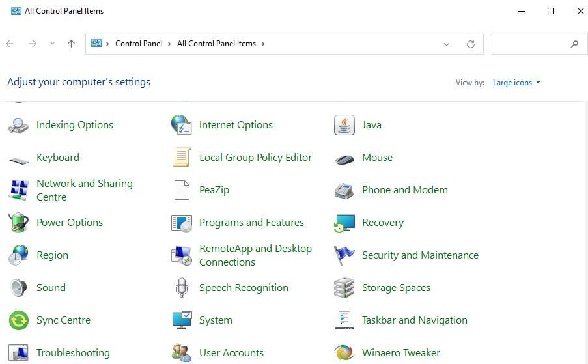This screenshot has width=588, height=364.
Task: Open the Mouse link text
Action: pyautogui.click(x=377, y=158)
